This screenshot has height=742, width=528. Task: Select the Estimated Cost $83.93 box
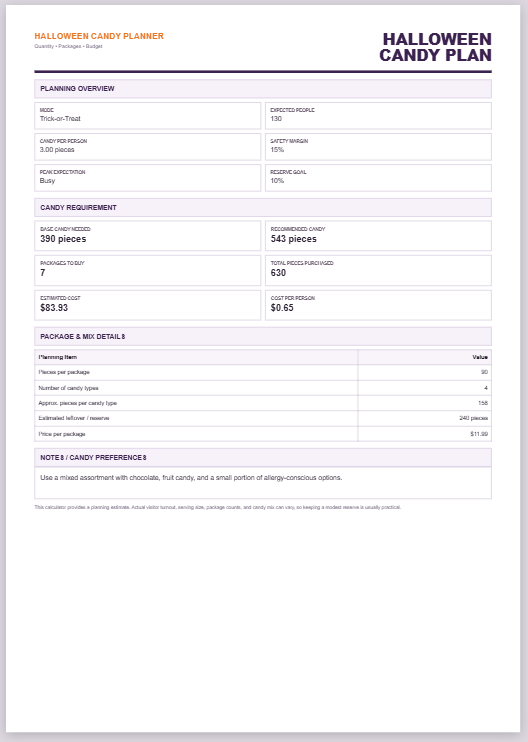click(148, 305)
